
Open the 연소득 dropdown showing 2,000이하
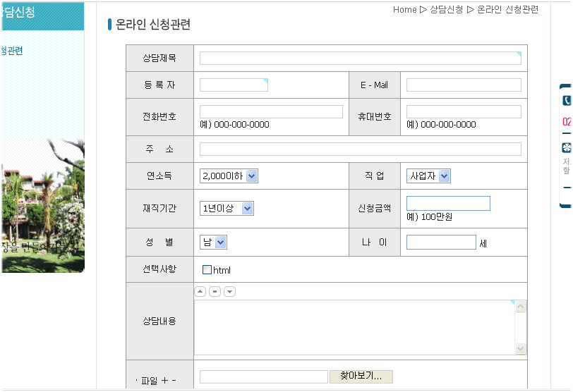coord(229,176)
